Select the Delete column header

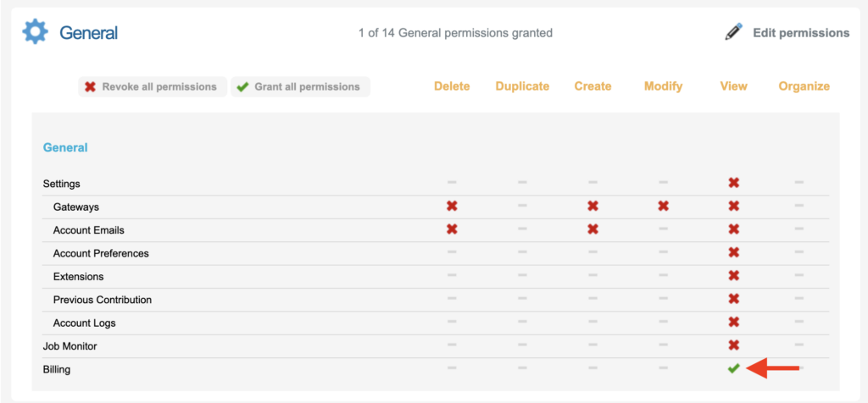tap(452, 86)
